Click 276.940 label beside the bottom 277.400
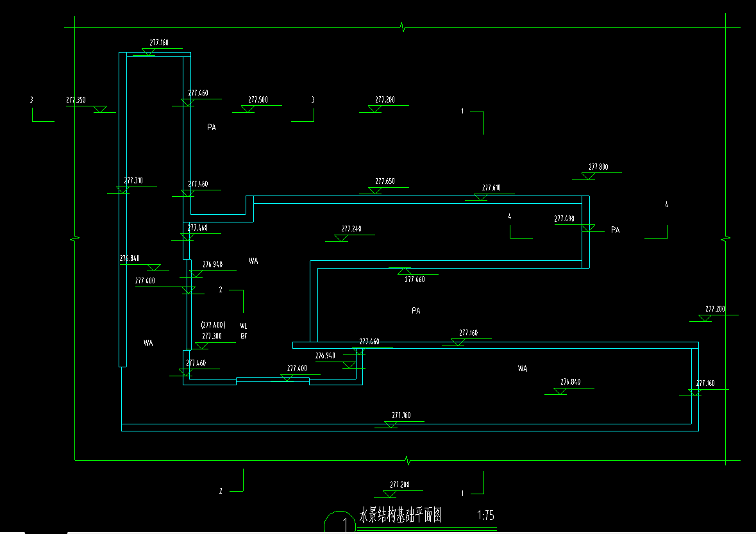This screenshot has width=756, height=534. (x=325, y=355)
